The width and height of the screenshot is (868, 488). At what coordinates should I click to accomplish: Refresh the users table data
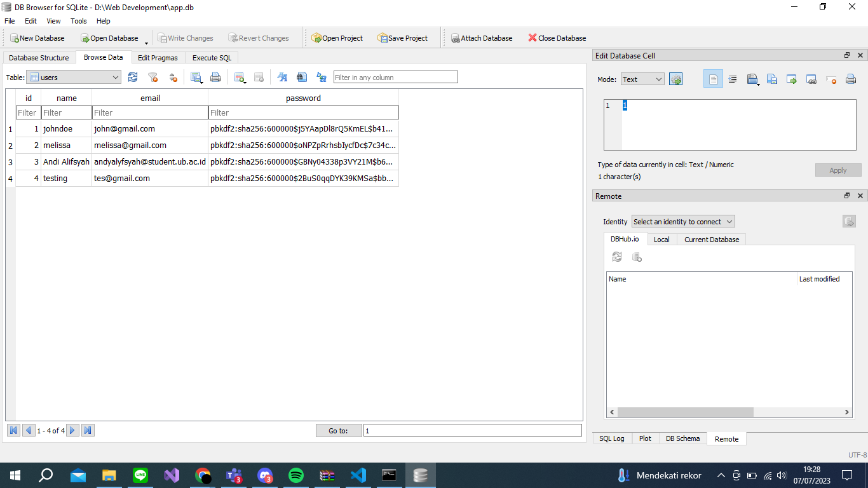[133, 77]
